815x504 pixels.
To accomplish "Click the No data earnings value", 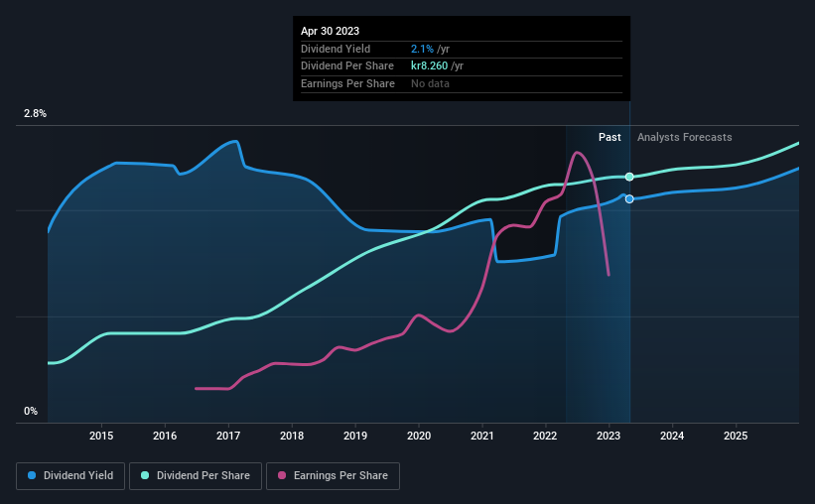I will (x=431, y=83).
